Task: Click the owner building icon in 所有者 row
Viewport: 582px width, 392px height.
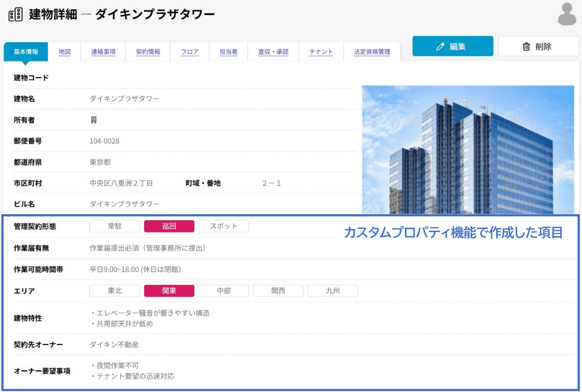Action: pos(94,120)
